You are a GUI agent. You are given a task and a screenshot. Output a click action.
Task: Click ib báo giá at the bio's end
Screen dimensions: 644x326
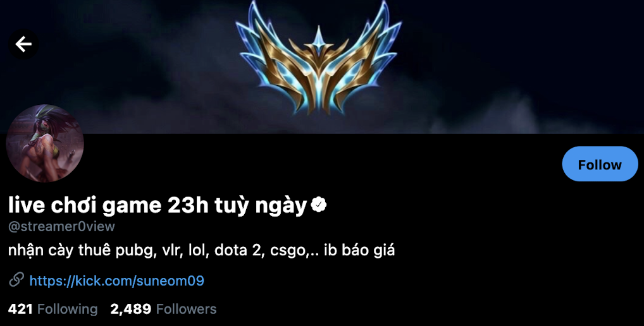click(359, 251)
